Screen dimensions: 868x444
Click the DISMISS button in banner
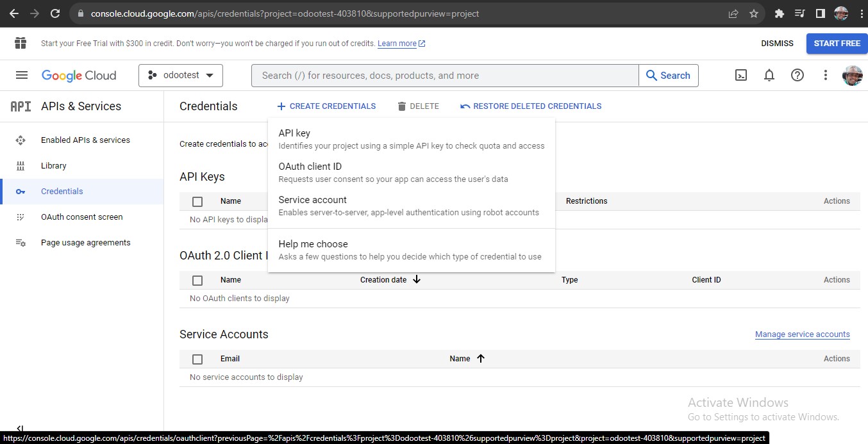(777, 44)
